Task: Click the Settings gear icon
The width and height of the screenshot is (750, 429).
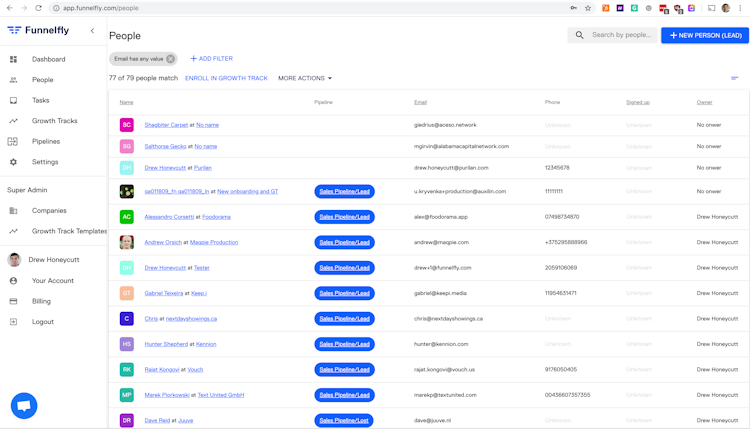Action: [x=13, y=162]
